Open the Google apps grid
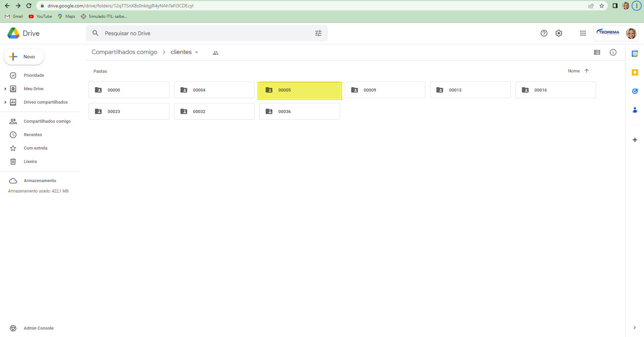The width and height of the screenshot is (644, 337). click(x=583, y=33)
